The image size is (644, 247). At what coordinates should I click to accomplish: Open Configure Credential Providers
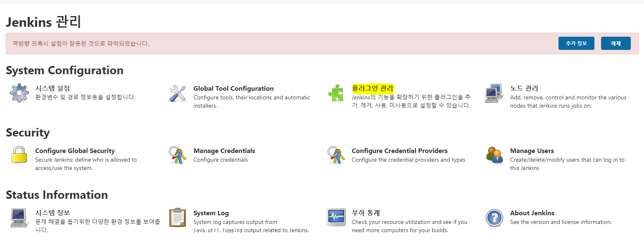click(399, 151)
